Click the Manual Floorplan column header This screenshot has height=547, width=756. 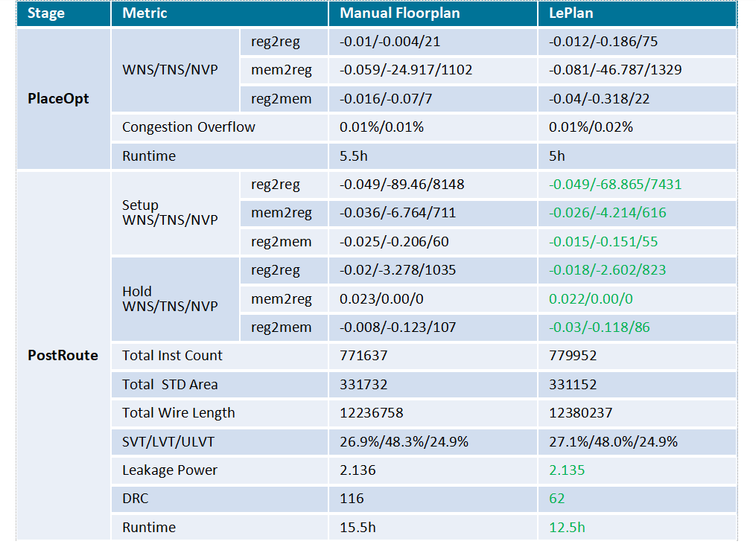(433, 13)
